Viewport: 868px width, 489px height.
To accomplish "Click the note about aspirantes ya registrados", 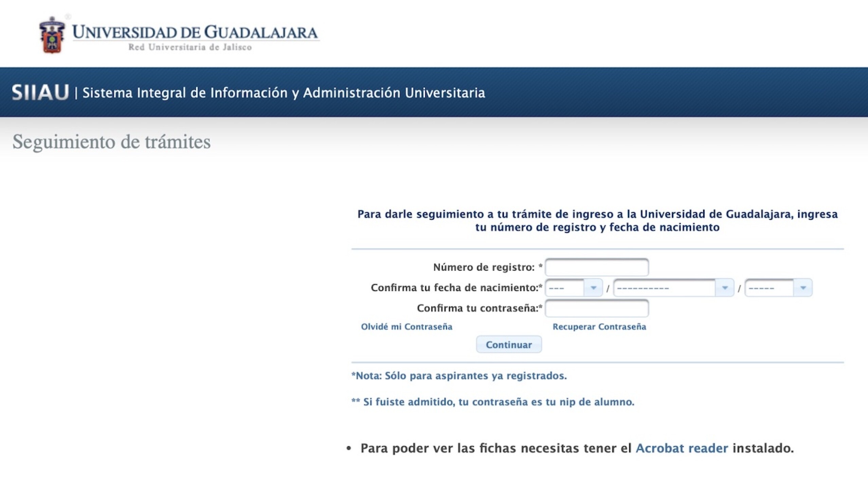I will (x=459, y=376).
